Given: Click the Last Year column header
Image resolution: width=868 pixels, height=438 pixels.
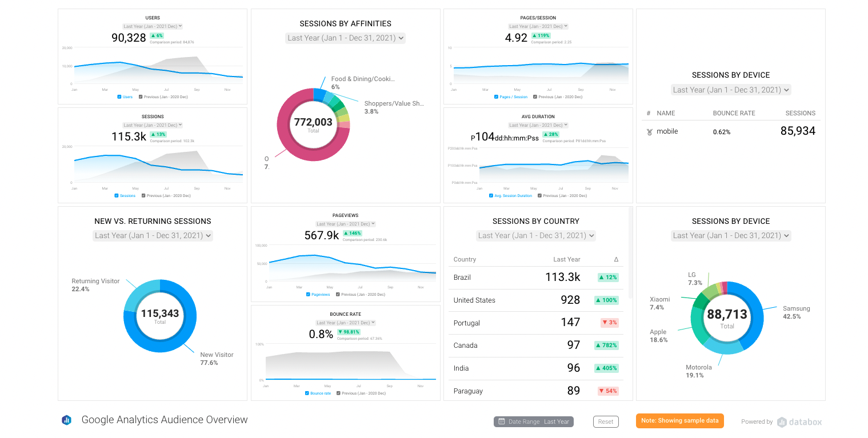Looking at the screenshot, I should 566,259.
